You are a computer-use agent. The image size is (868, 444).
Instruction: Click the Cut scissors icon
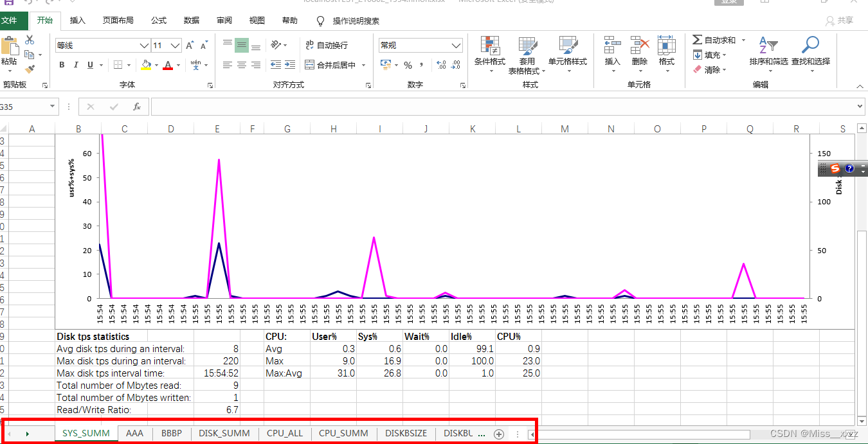pyautogui.click(x=30, y=40)
